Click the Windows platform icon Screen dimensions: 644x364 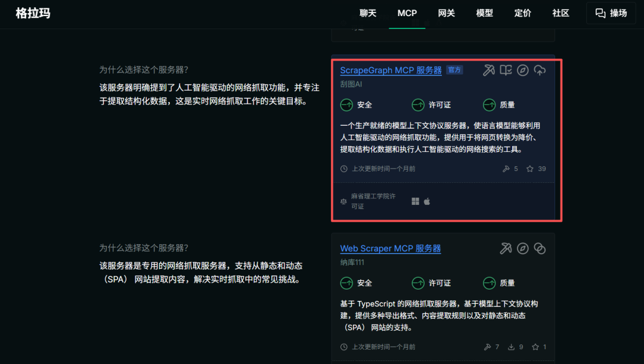point(415,201)
